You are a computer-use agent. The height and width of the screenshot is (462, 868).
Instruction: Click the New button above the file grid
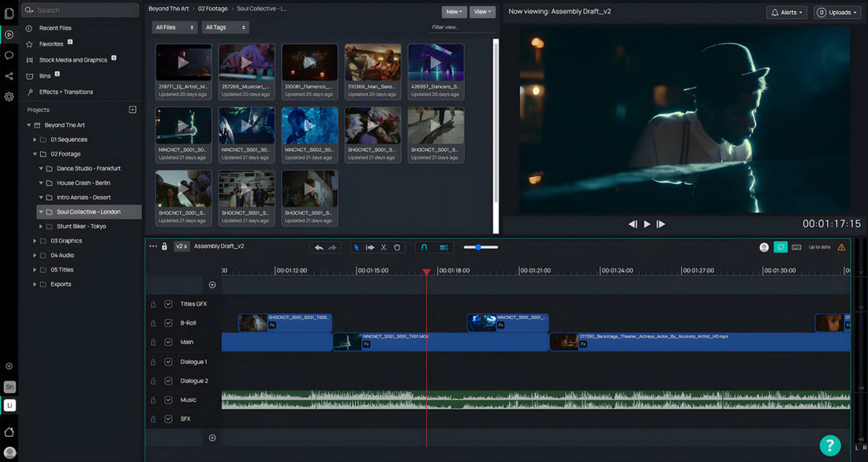(454, 11)
